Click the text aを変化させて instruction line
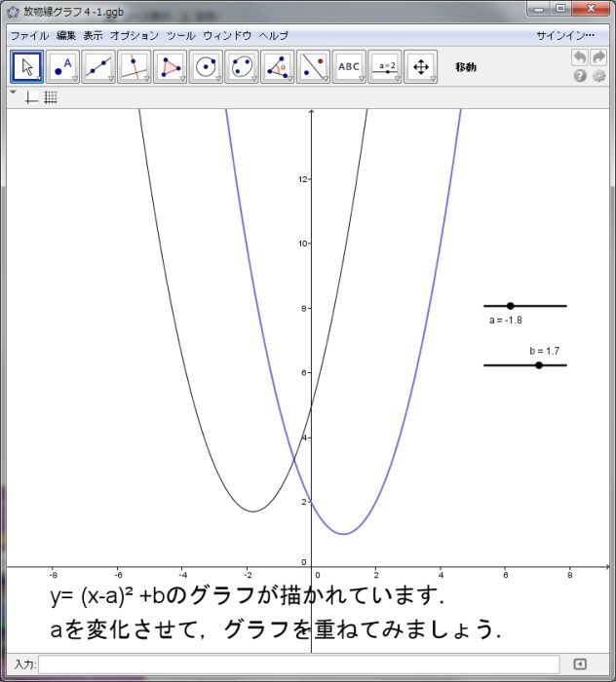Image resolution: width=616 pixels, height=682 pixels. (276, 629)
